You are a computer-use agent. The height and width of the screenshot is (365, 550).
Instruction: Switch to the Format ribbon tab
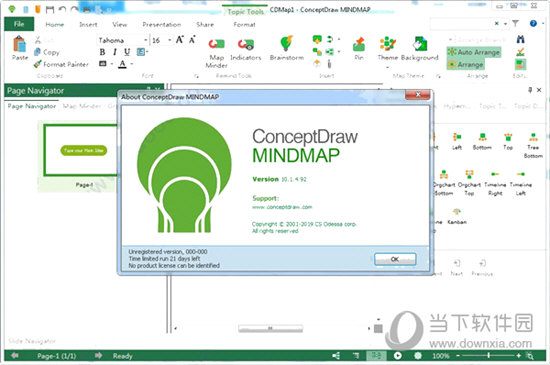point(244,24)
